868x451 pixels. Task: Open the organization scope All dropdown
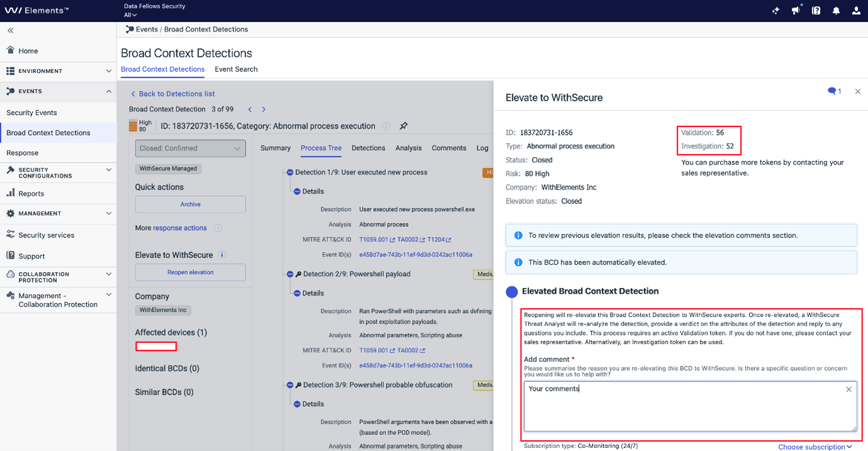[130, 14]
